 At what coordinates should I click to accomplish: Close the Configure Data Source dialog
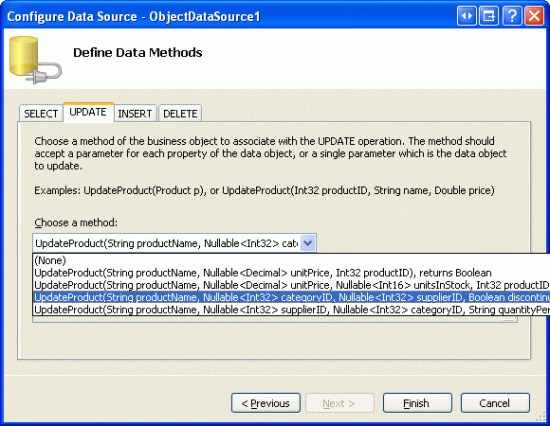click(534, 16)
